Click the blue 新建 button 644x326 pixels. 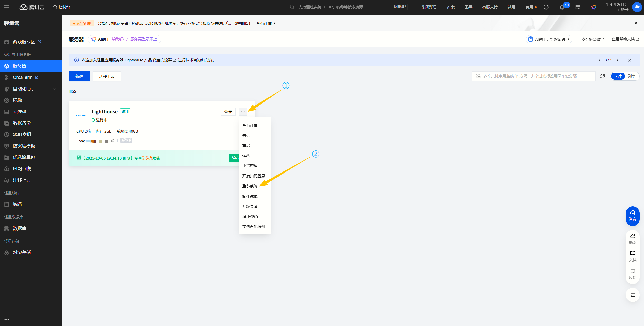79,76
